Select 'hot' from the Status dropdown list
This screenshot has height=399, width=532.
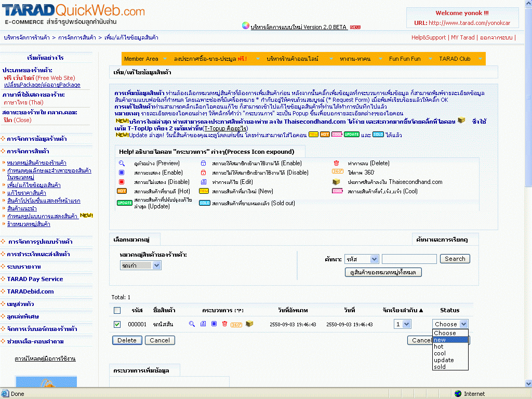pyautogui.click(x=439, y=347)
